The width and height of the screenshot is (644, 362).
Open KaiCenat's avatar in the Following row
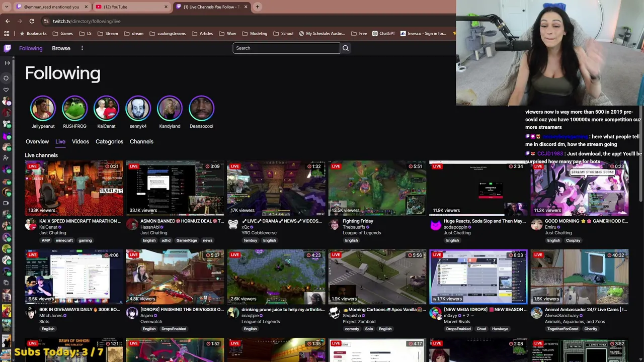pos(106,108)
